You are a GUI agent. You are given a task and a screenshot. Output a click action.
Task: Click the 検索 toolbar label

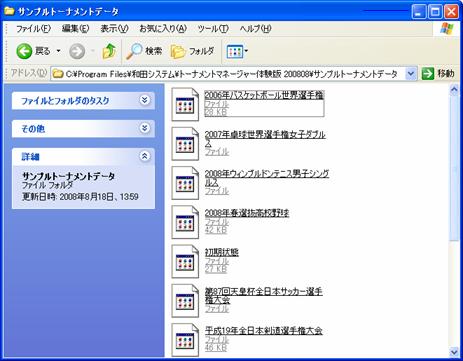[x=154, y=51]
